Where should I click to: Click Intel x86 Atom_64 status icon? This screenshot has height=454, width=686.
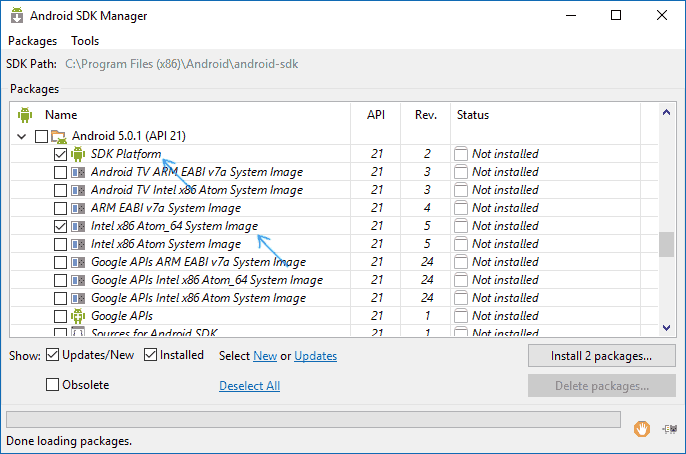(461, 226)
